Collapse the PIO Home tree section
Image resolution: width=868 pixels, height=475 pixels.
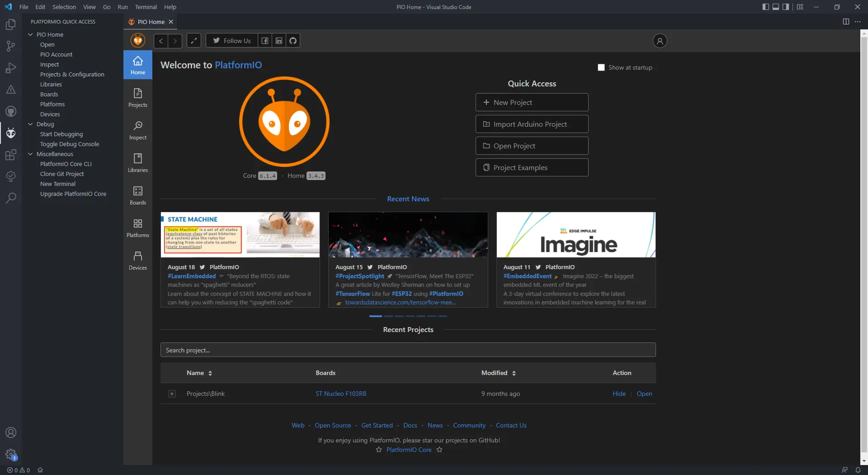[x=30, y=34]
